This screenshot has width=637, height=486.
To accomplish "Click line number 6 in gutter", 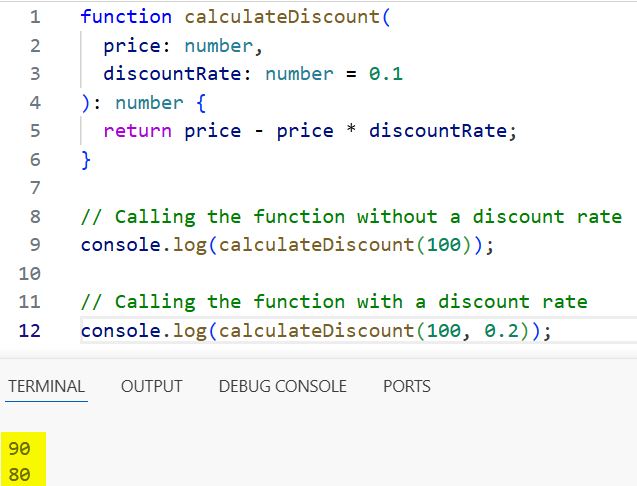I will point(35,159).
